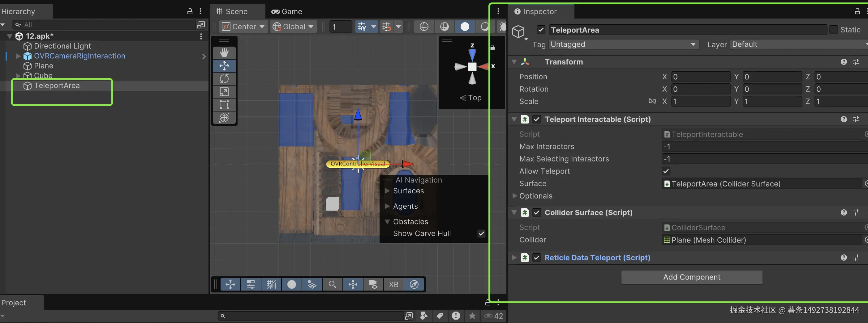The image size is (868, 323).
Task: Click the Add Component button
Action: tap(691, 277)
